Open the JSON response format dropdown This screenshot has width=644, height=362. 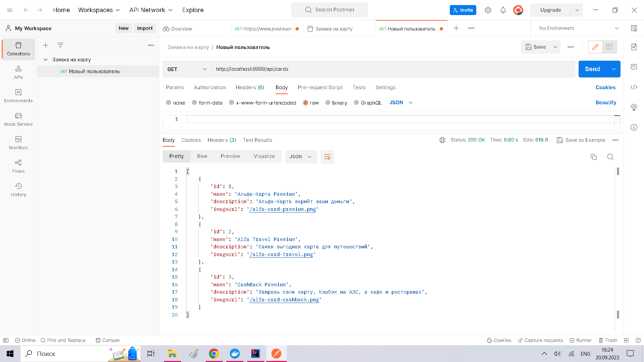pyautogui.click(x=301, y=157)
